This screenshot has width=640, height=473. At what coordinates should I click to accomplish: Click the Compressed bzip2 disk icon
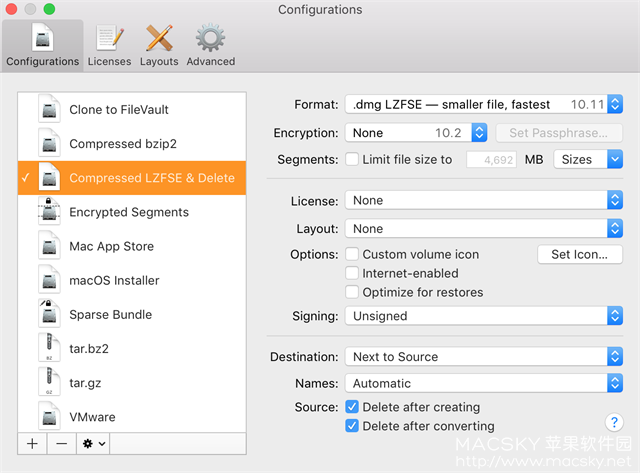point(49,143)
